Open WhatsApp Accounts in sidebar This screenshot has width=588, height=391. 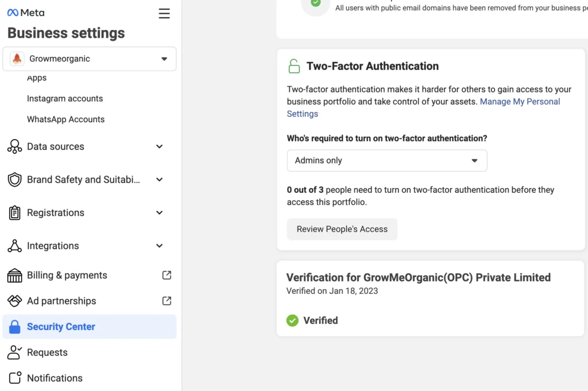pos(65,119)
